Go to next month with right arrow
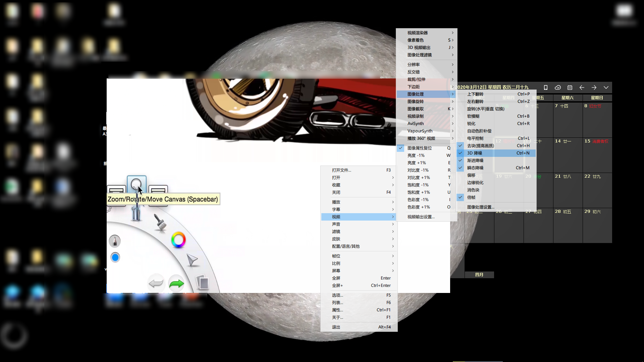Image resolution: width=644 pixels, height=362 pixels. (x=594, y=87)
